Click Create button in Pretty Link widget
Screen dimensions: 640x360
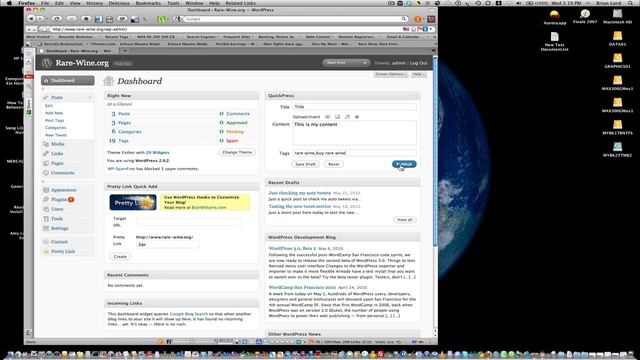pos(120,256)
